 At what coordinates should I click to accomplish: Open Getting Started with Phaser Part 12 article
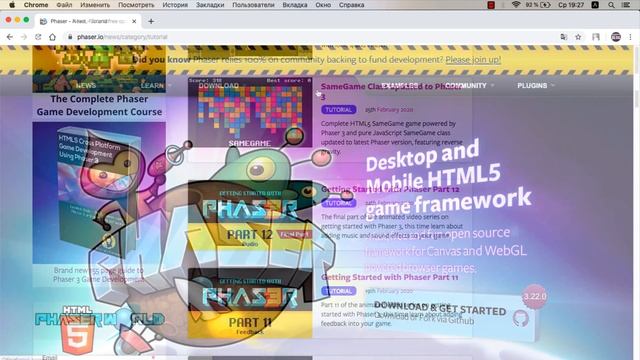tap(390, 189)
